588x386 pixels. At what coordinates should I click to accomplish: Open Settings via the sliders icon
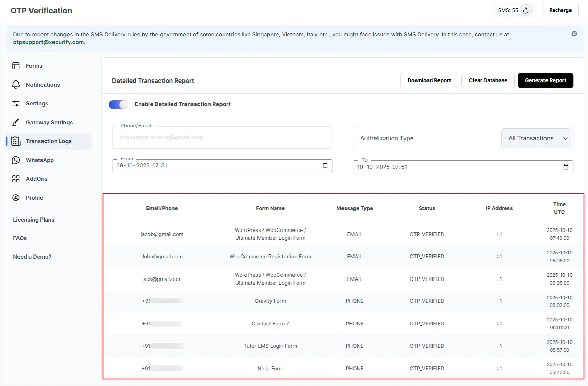(x=16, y=103)
